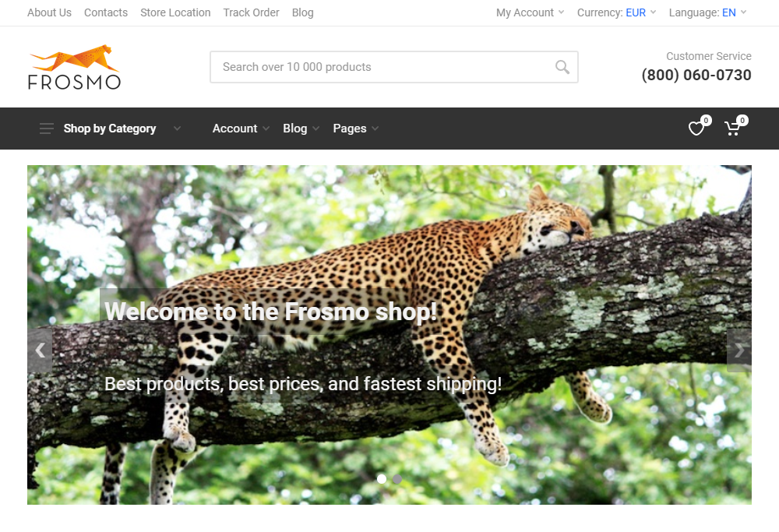Select the first carousel dot
This screenshot has width=779, height=532.
click(382, 479)
